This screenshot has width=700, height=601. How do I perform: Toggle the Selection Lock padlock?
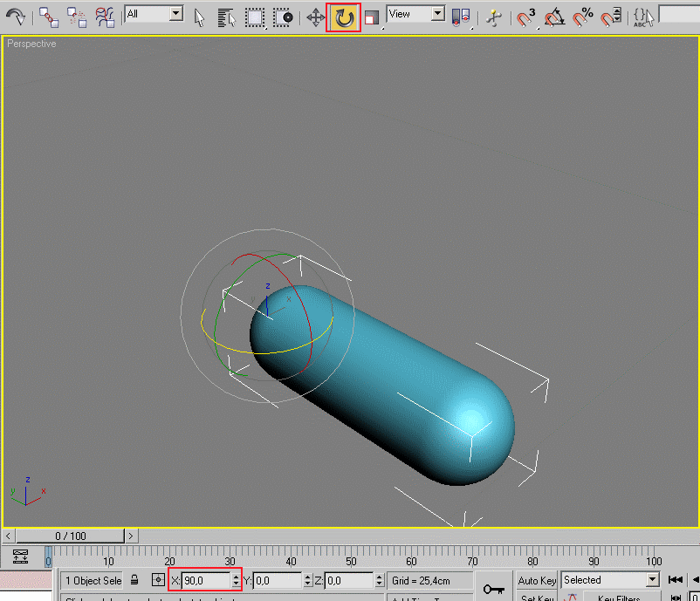[x=134, y=580]
